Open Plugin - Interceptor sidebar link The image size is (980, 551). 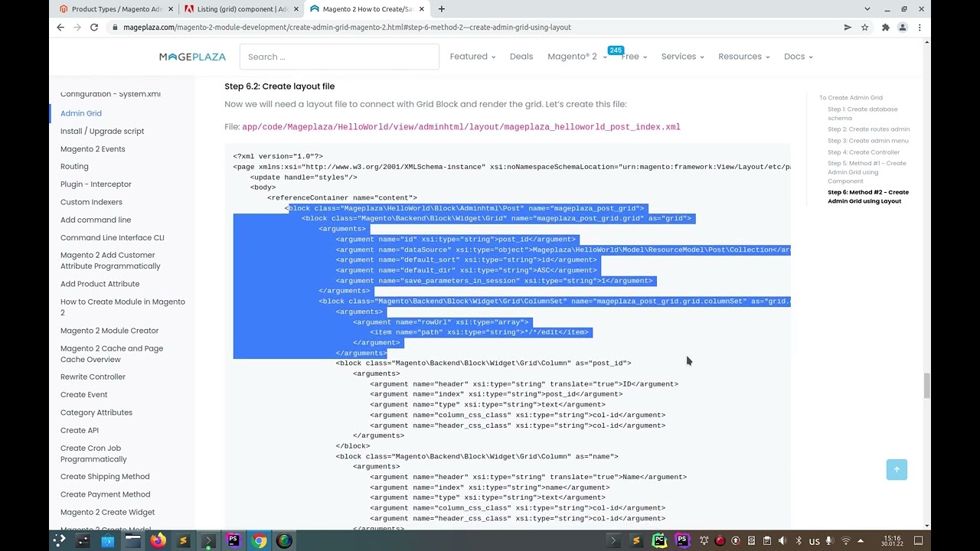tap(96, 184)
